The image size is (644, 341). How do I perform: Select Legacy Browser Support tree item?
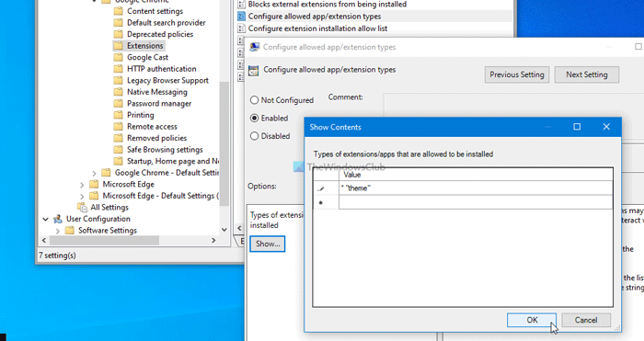coord(167,81)
